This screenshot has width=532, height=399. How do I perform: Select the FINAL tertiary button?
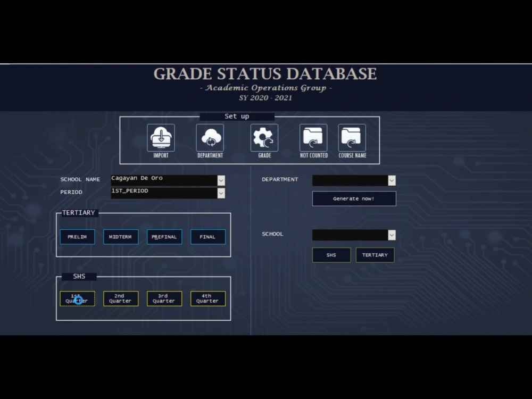coord(207,237)
